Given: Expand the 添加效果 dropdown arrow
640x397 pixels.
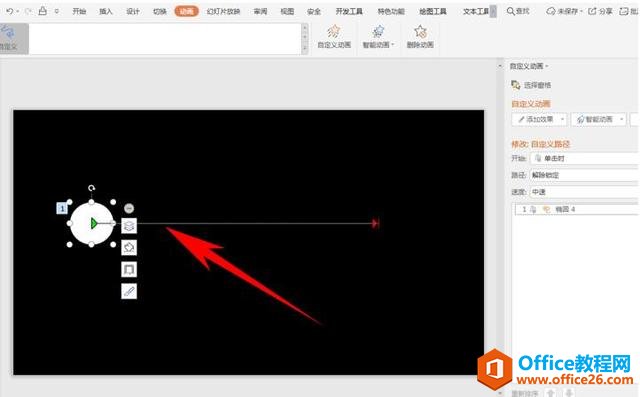Looking at the screenshot, I should (x=562, y=120).
